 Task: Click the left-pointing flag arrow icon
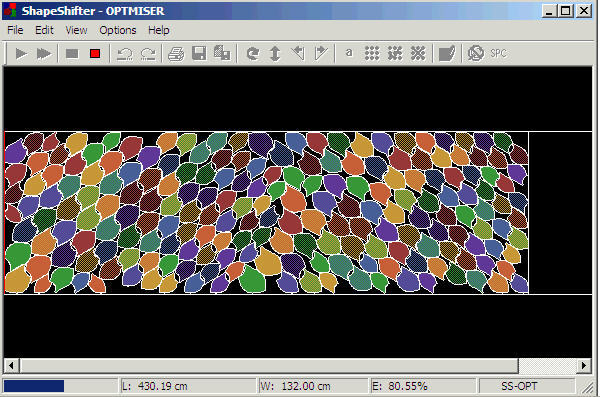point(298,53)
